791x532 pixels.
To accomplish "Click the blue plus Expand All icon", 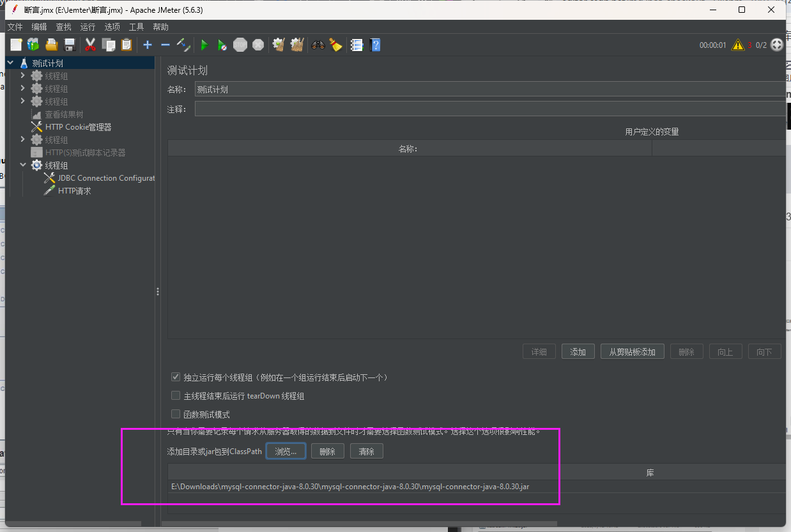I will pyautogui.click(x=148, y=45).
